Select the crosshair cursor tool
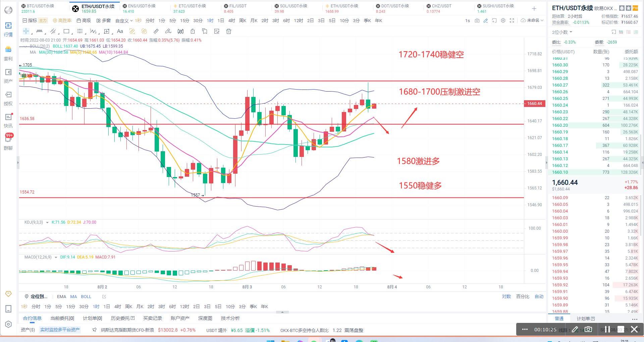Viewport: 644px width, 342px height. point(26,31)
